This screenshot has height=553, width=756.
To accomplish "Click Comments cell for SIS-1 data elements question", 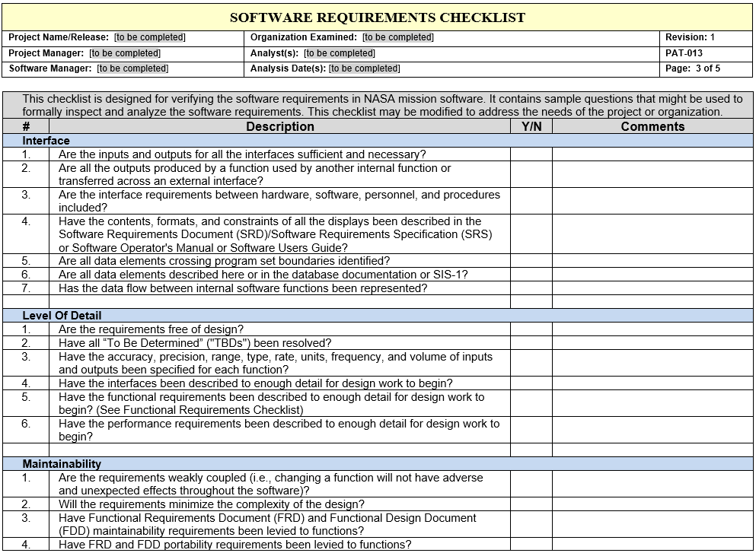I will coord(652,275).
